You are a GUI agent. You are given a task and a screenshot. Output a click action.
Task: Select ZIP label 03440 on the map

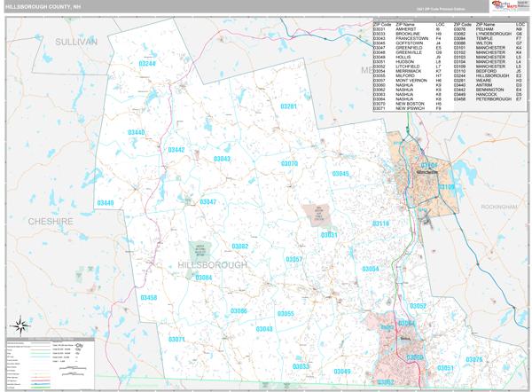137,132
